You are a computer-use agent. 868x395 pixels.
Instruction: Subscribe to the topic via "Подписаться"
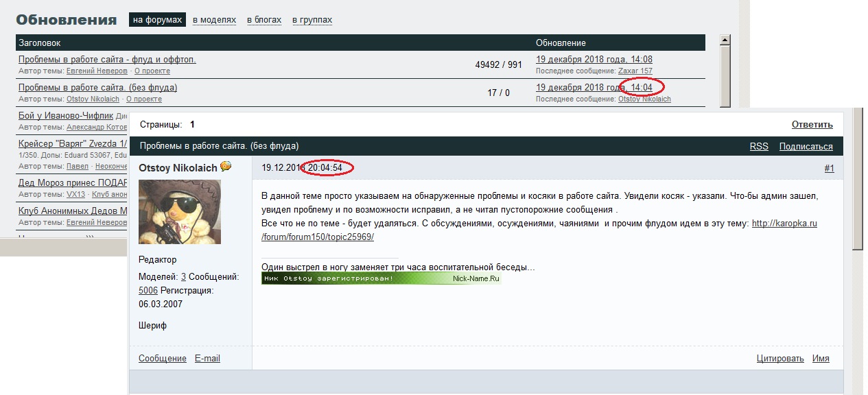(x=806, y=146)
